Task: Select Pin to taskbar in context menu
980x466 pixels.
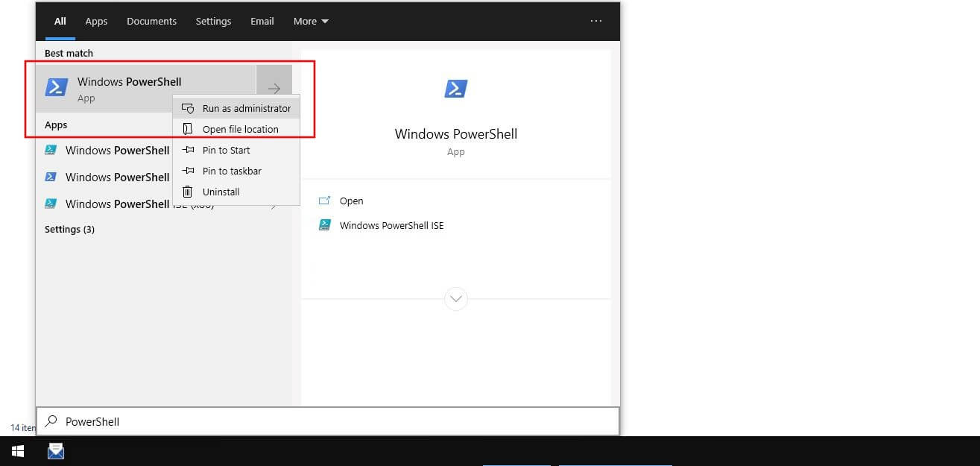Action: tap(236, 171)
